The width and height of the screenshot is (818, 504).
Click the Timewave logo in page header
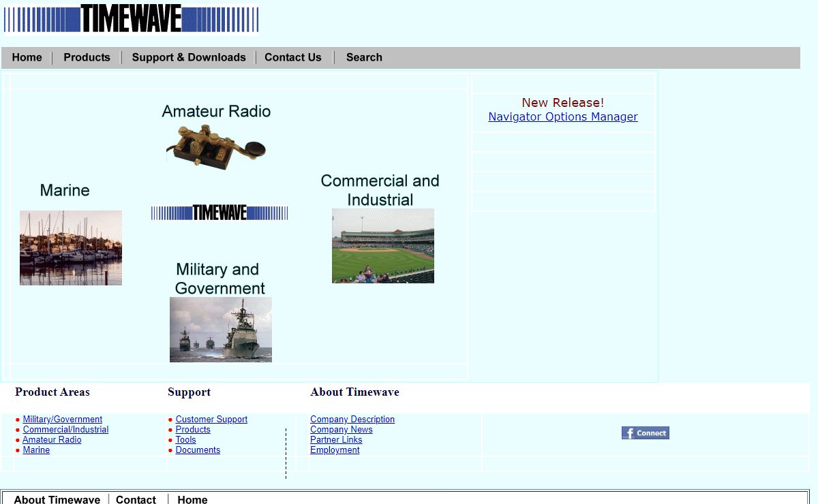[131, 18]
